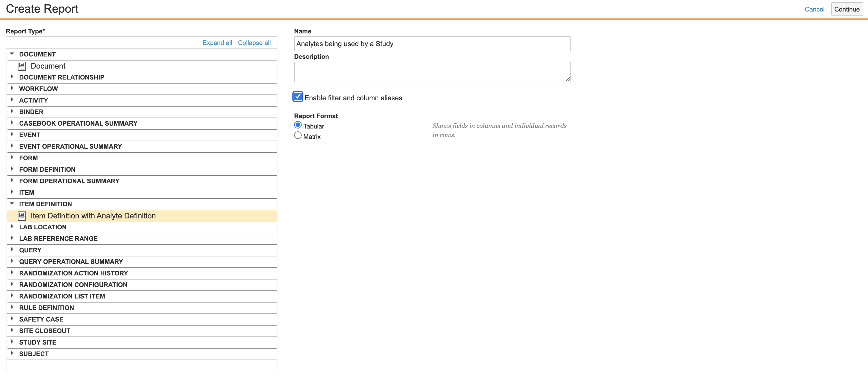Image resolution: width=868 pixels, height=378 pixels.
Task: Expand the QUERY section arrow
Action: tap(12, 250)
